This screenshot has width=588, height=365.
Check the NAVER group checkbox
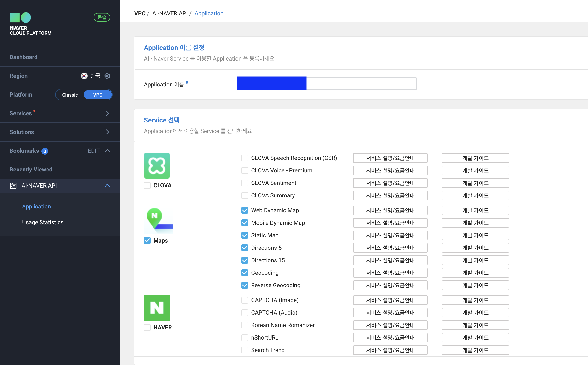[x=147, y=327]
